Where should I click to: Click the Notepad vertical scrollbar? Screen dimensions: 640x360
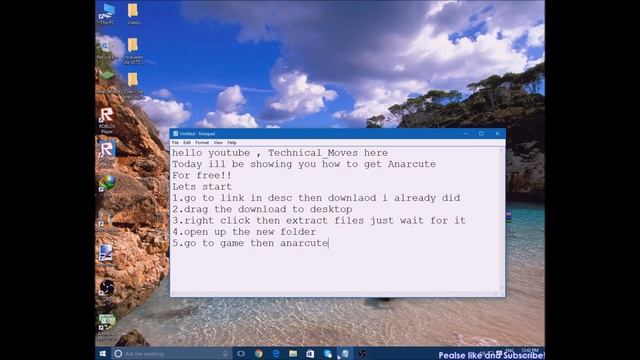502,219
